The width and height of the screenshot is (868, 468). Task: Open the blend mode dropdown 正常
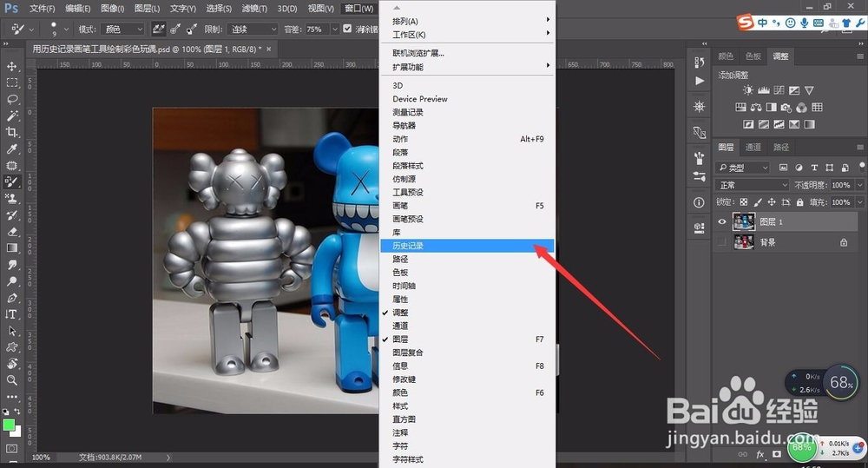coord(752,185)
